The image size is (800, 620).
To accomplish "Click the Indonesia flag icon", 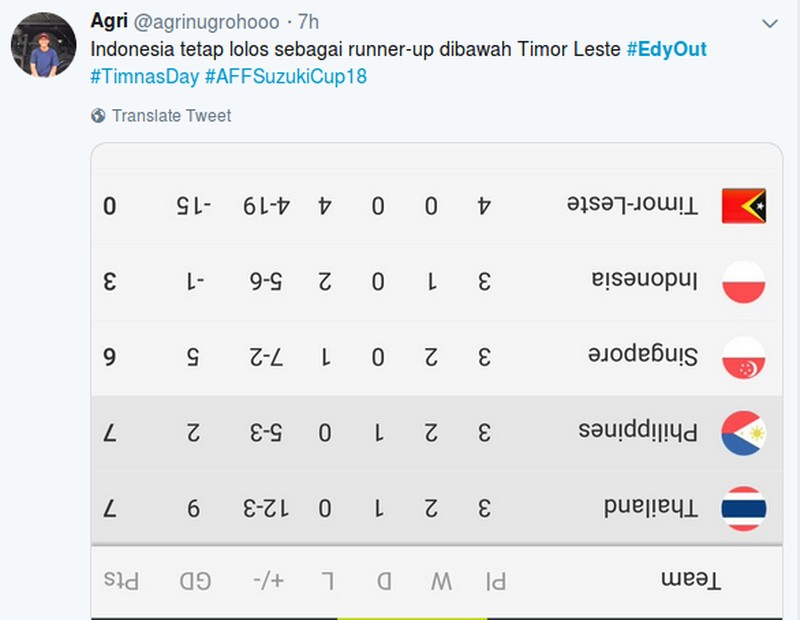I will [743, 282].
